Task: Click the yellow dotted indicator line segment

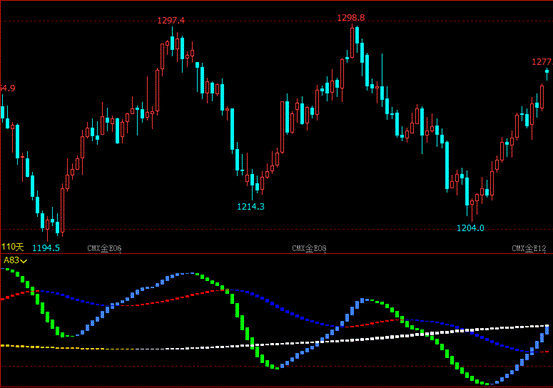Action: point(53,347)
